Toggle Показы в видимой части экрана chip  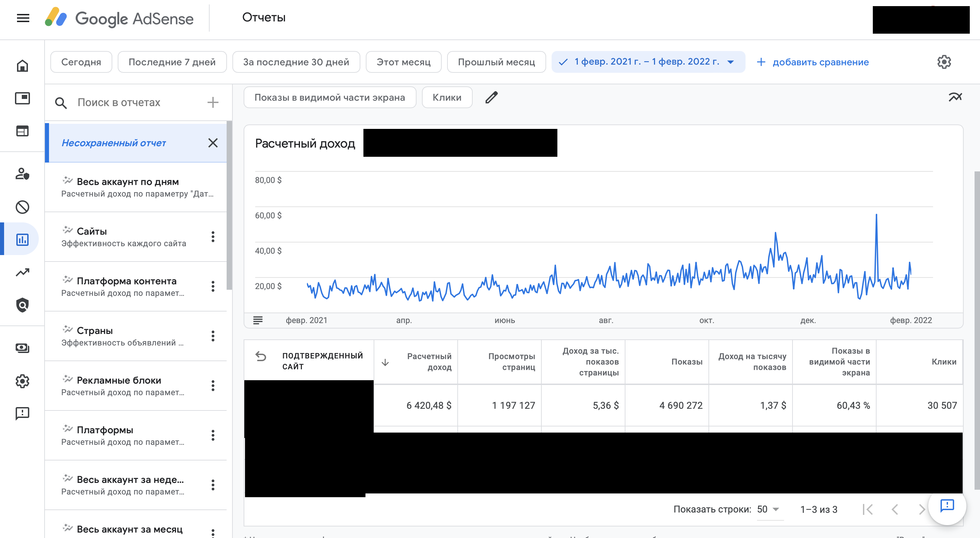tap(329, 97)
